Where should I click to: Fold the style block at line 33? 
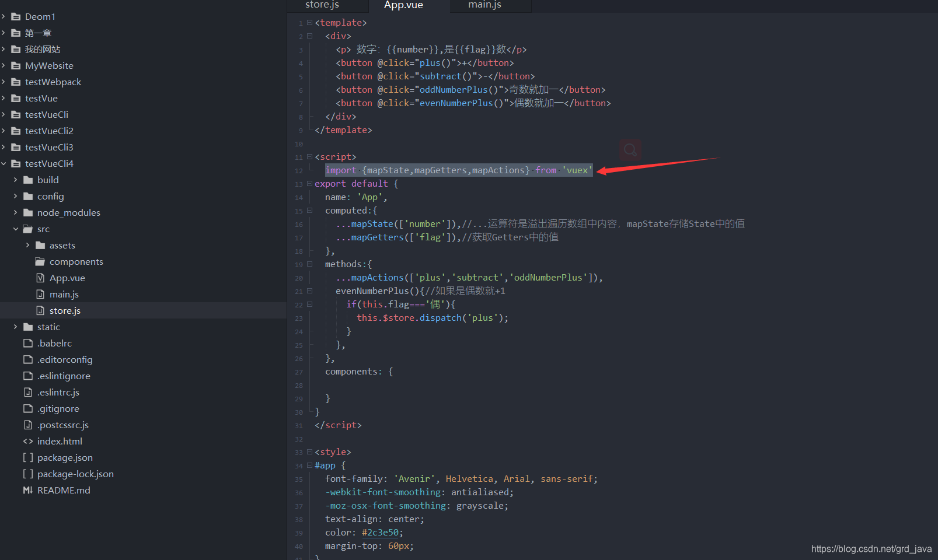(x=310, y=452)
